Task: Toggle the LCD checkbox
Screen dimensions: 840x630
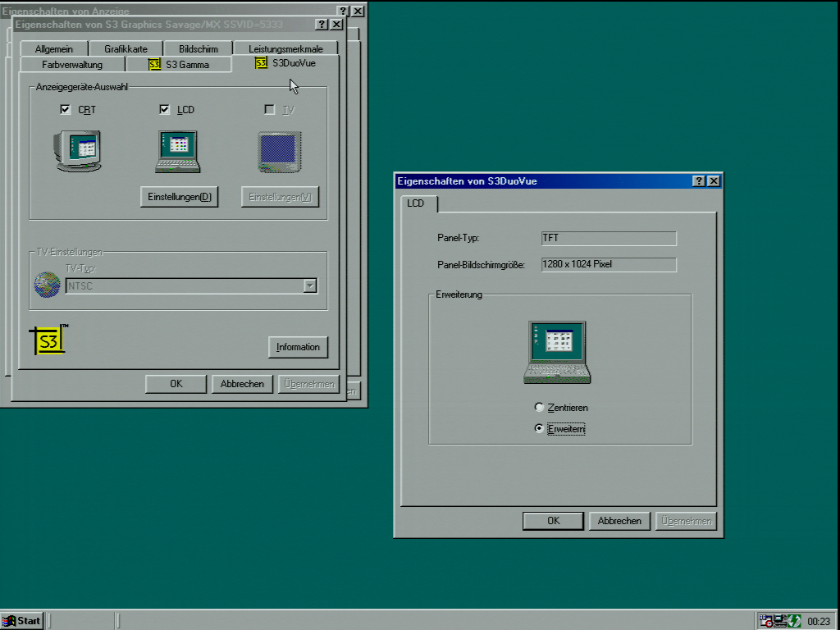Action: point(165,109)
